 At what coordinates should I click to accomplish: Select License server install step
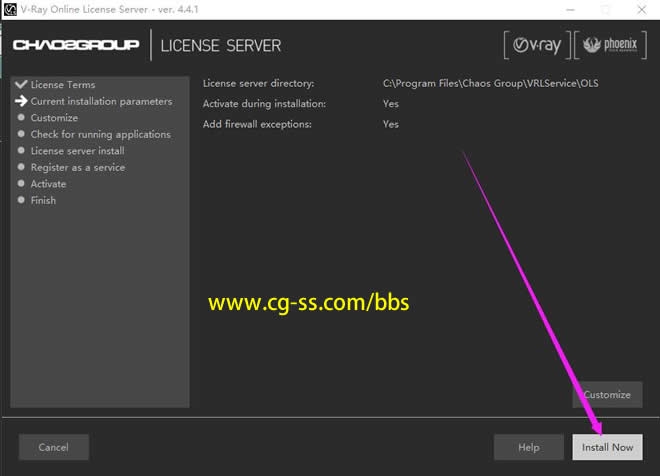point(77,151)
